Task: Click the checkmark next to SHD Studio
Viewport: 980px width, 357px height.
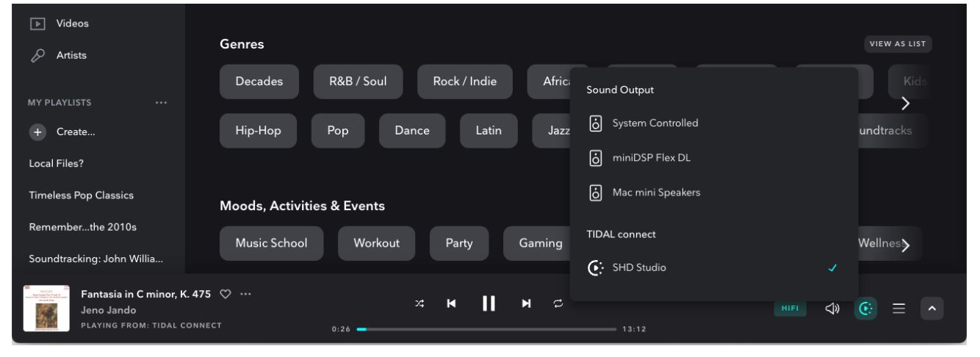Action: coord(832,268)
